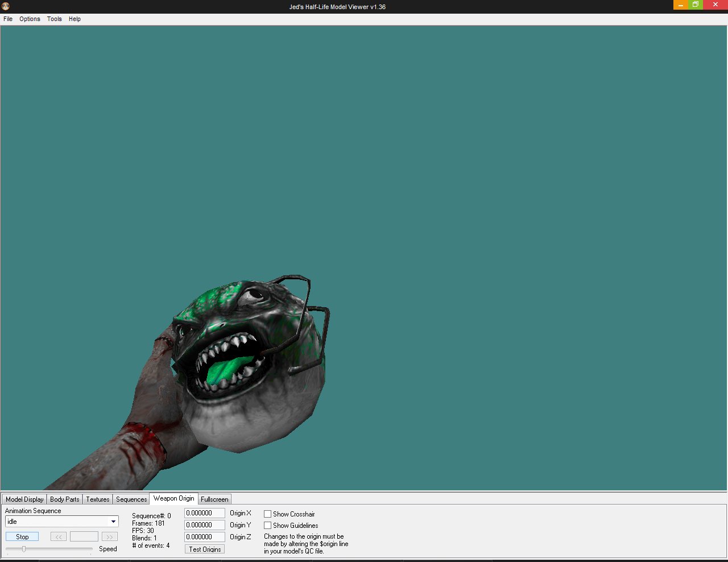The image size is (728, 562).
Task: Open the Tools menu
Action: tap(55, 19)
